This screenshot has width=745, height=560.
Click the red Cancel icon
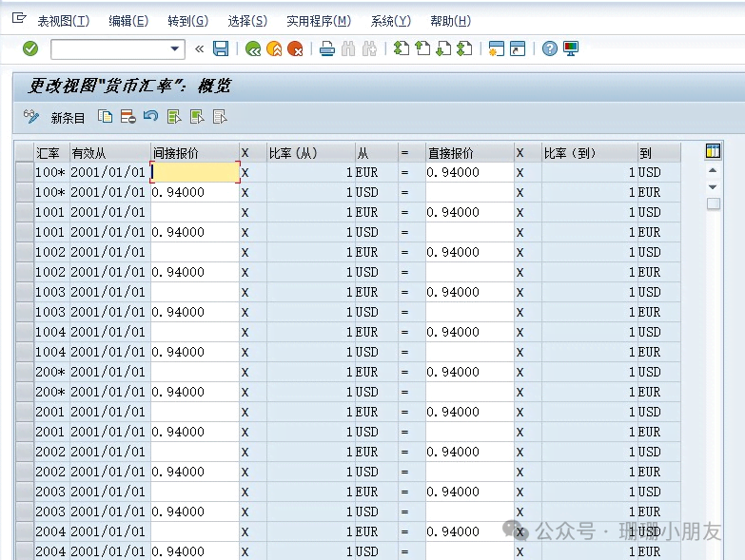pyautogui.click(x=296, y=48)
